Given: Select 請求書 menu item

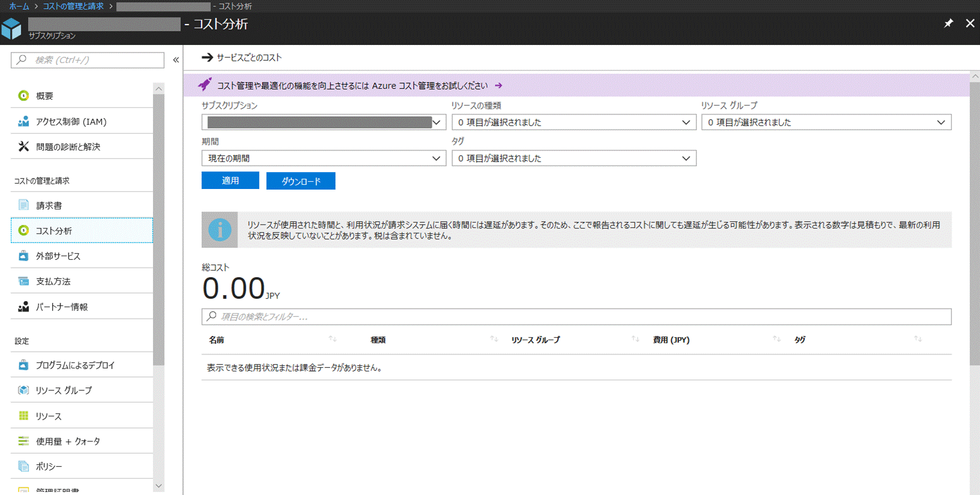Looking at the screenshot, I should coord(82,205).
